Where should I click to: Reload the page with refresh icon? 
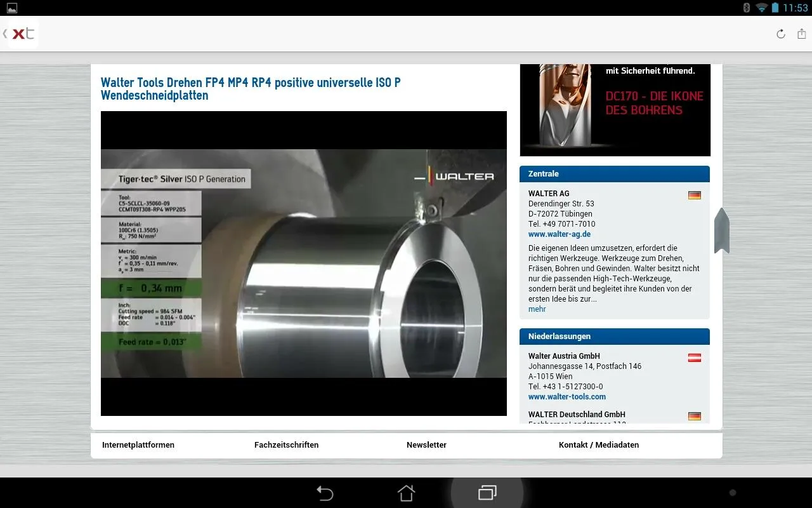pos(781,34)
